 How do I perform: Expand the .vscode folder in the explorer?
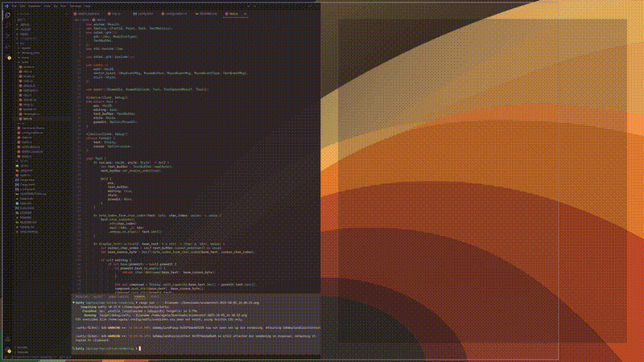25,29
